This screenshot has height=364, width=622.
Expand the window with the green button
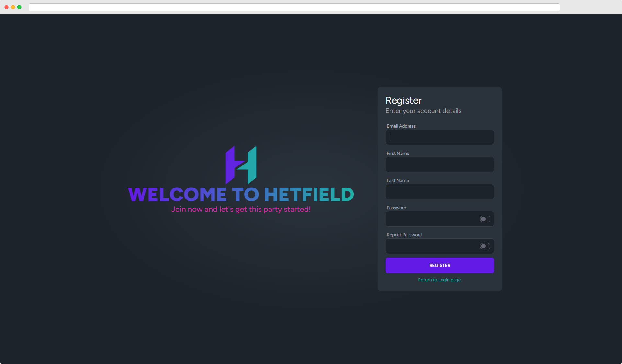click(19, 7)
